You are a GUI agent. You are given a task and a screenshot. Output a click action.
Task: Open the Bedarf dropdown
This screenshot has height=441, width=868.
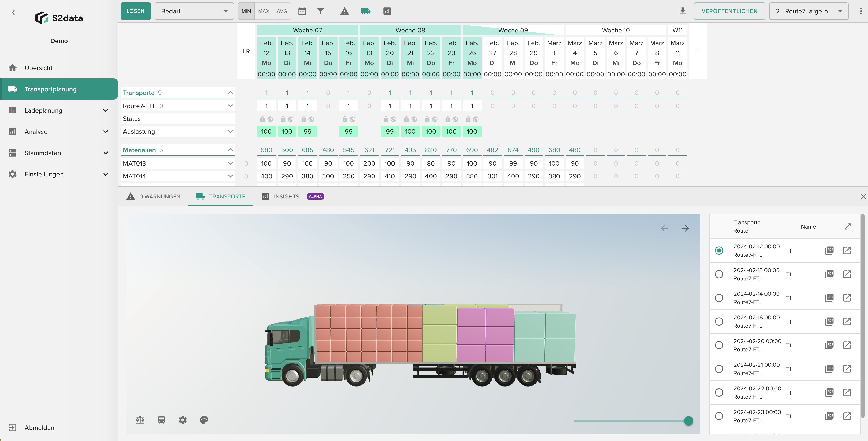pos(194,11)
